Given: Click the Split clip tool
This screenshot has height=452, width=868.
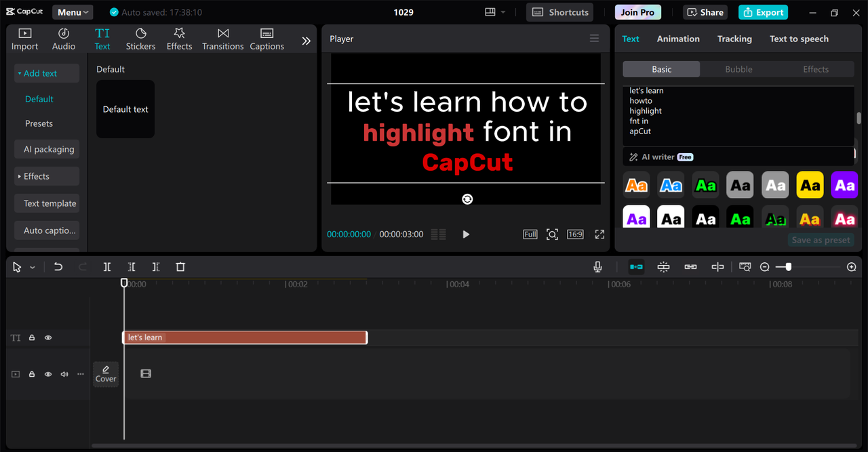Looking at the screenshot, I should pyautogui.click(x=107, y=267).
